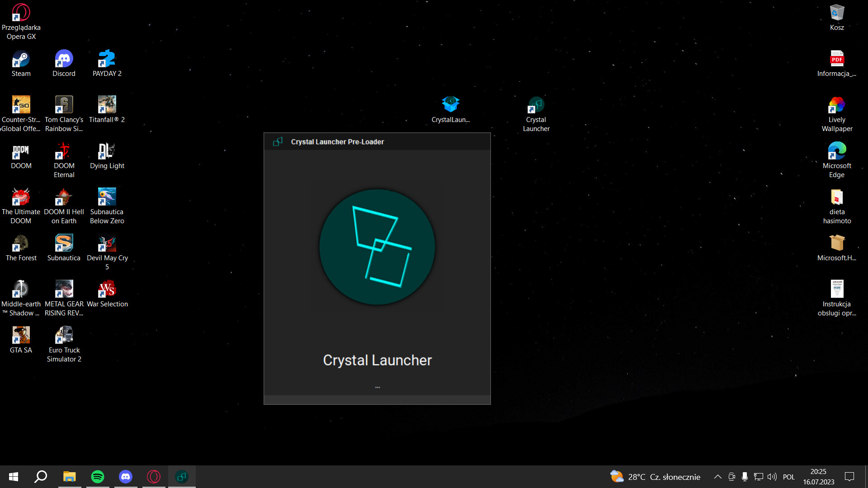Click the Euro Truck Simulator 2 icon
Image resolution: width=868 pixels, height=488 pixels.
point(64,337)
